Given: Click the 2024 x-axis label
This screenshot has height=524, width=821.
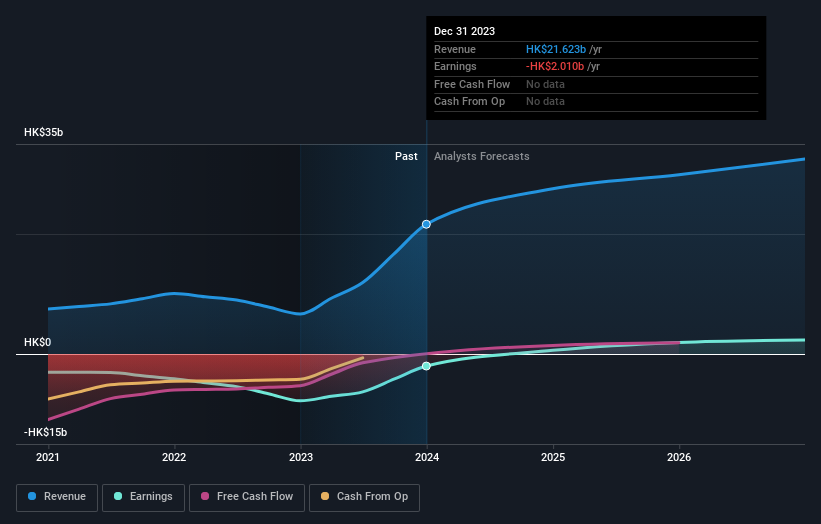Looking at the screenshot, I should click(427, 458).
